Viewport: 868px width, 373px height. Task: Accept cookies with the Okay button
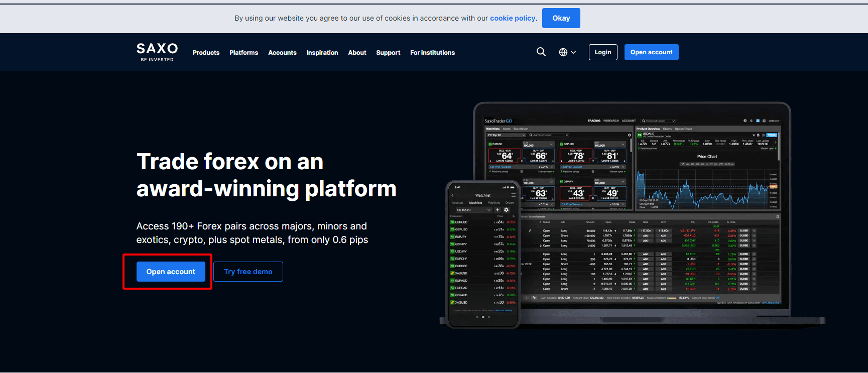click(561, 18)
